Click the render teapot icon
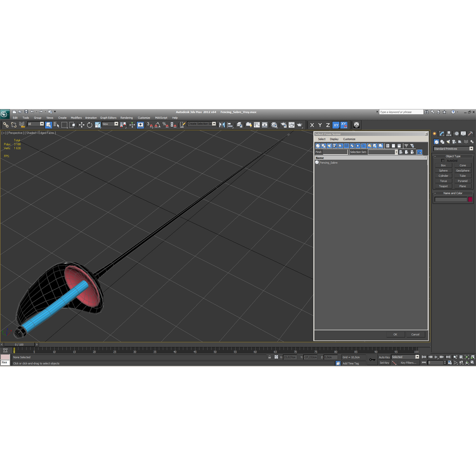The height and width of the screenshot is (476, 476). pyautogui.click(x=299, y=125)
